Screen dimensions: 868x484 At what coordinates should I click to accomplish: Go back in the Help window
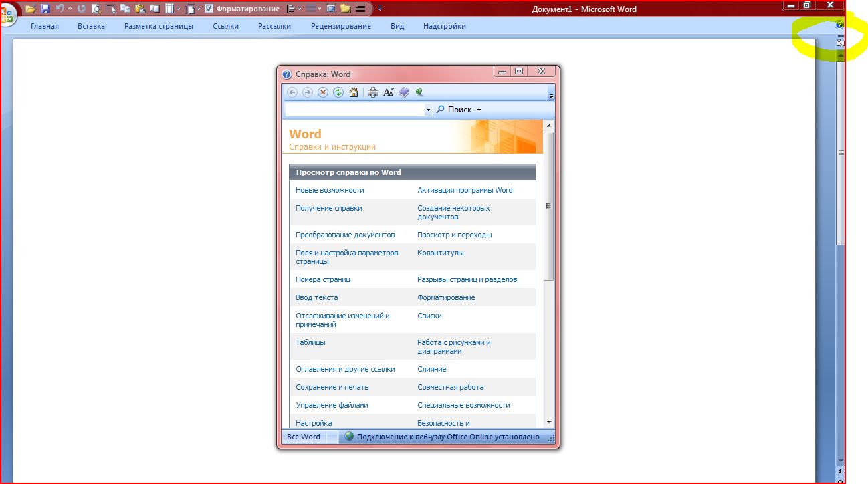click(x=292, y=92)
